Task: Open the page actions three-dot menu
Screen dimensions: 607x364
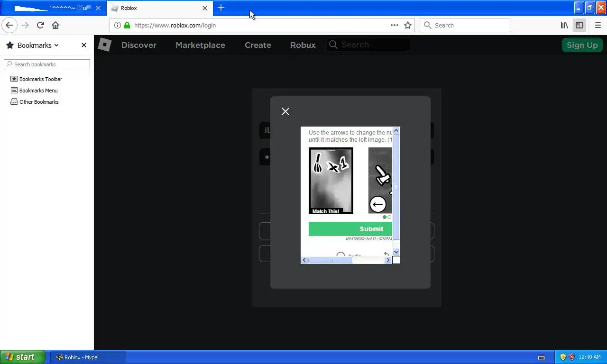Action: click(395, 25)
